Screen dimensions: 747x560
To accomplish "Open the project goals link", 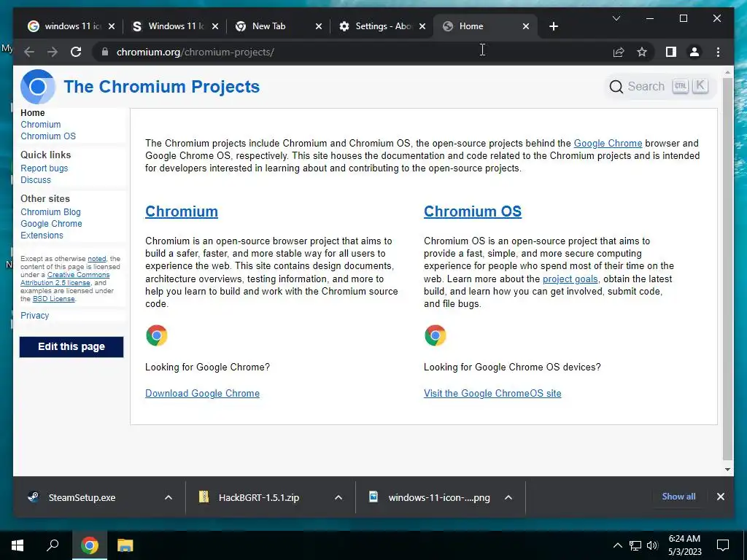I will [x=570, y=279].
